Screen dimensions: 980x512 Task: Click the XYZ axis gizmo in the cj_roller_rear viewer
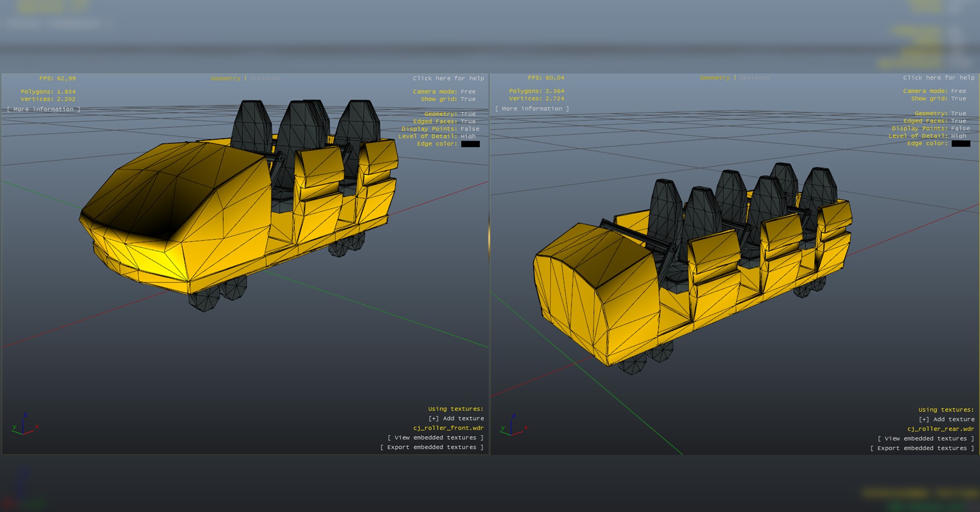[513, 425]
